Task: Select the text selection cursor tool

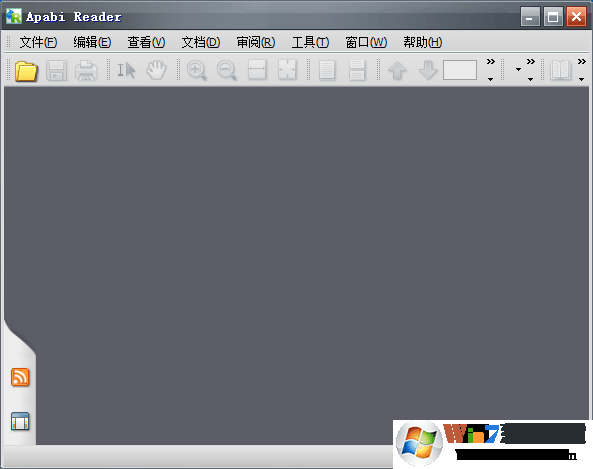Action: click(x=126, y=71)
